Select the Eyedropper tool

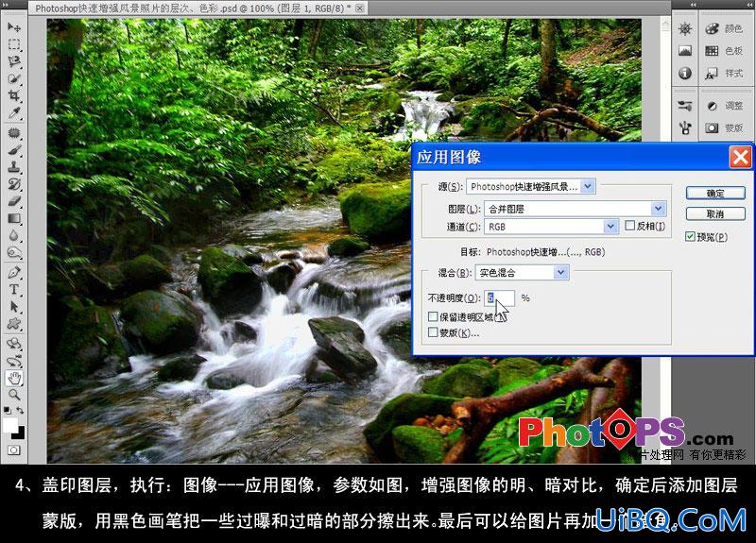13,113
